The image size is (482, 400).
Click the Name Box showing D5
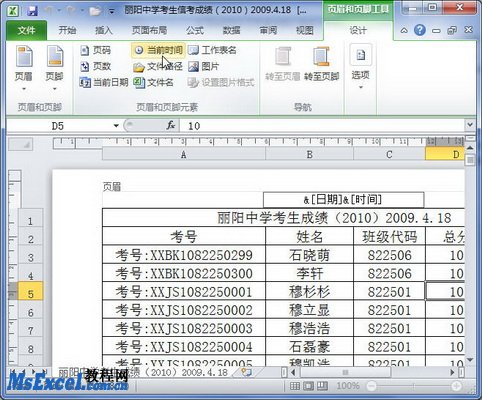58,126
